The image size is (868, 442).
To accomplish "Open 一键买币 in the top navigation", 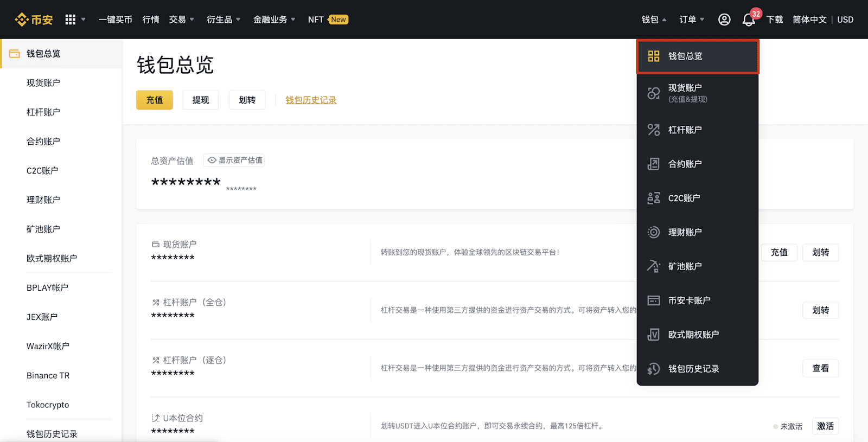I will (115, 20).
